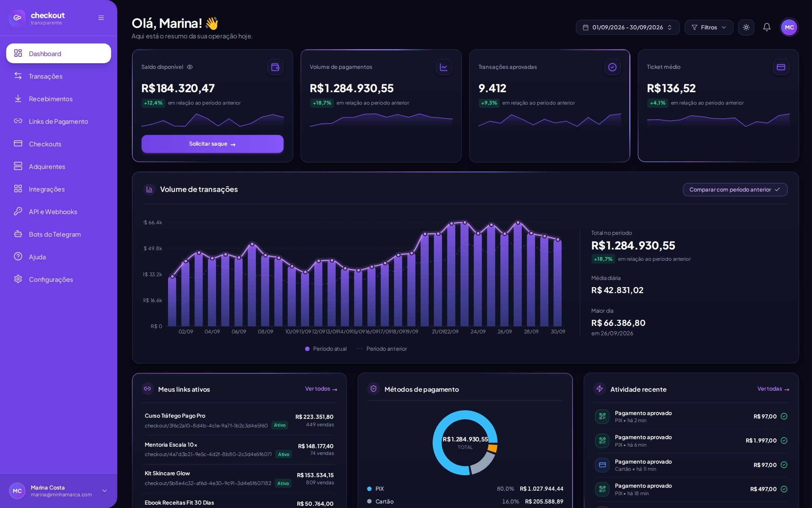Open Adquirentes section
Screen dimensions: 812x508
[59, 166]
